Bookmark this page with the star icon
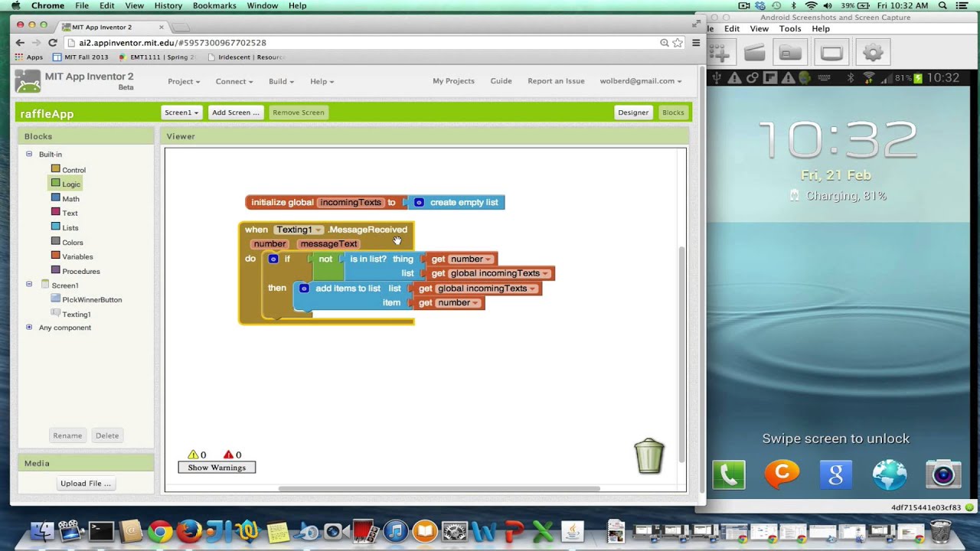The width and height of the screenshot is (980, 551). pyautogui.click(x=678, y=43)
